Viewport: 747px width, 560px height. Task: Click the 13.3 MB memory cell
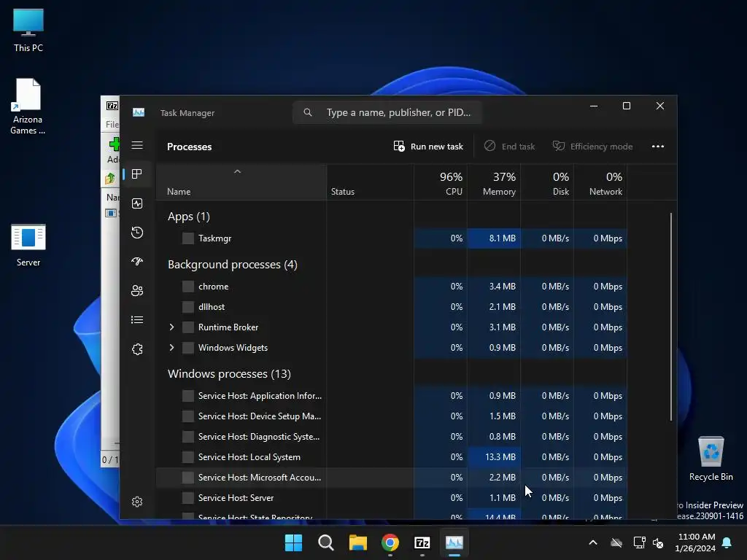[x=494, y=457]
